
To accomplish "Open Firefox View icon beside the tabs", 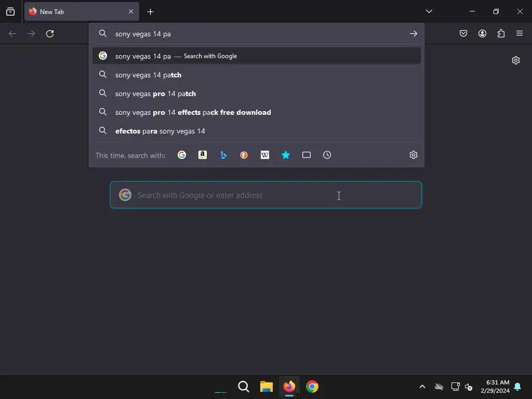I will [x=10, y=11].
